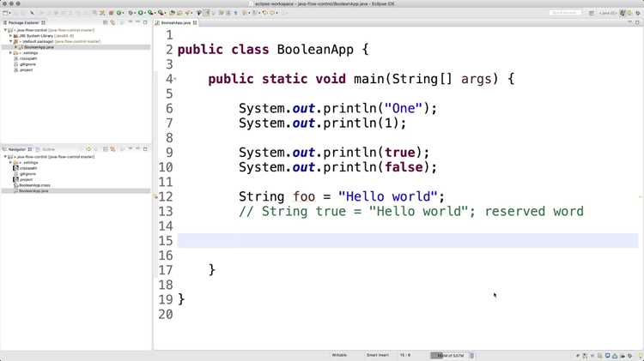The height and width of the screenshot is (361, 644).
Task: Open the dropdown arrow beside the Debug button
Action: pos(134,13)
